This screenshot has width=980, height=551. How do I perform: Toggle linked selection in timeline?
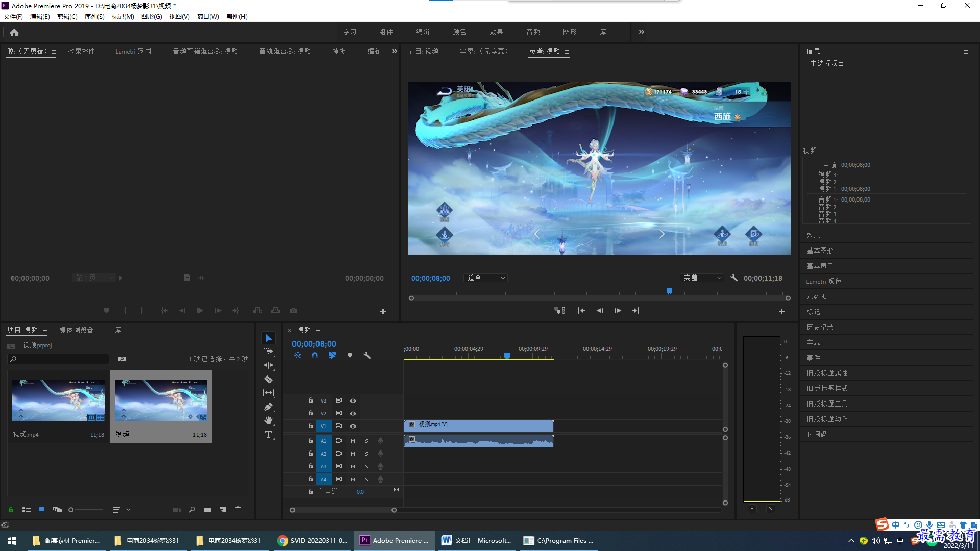click(x=332, y=355)
